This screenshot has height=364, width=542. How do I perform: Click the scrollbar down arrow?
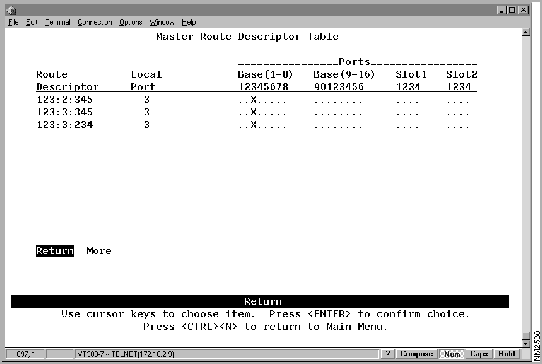click(x=526, y=343)
